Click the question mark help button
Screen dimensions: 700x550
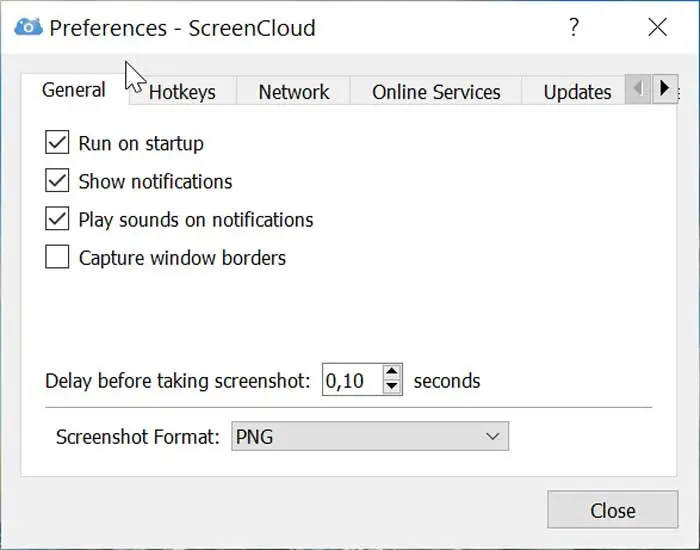point(574,28)
